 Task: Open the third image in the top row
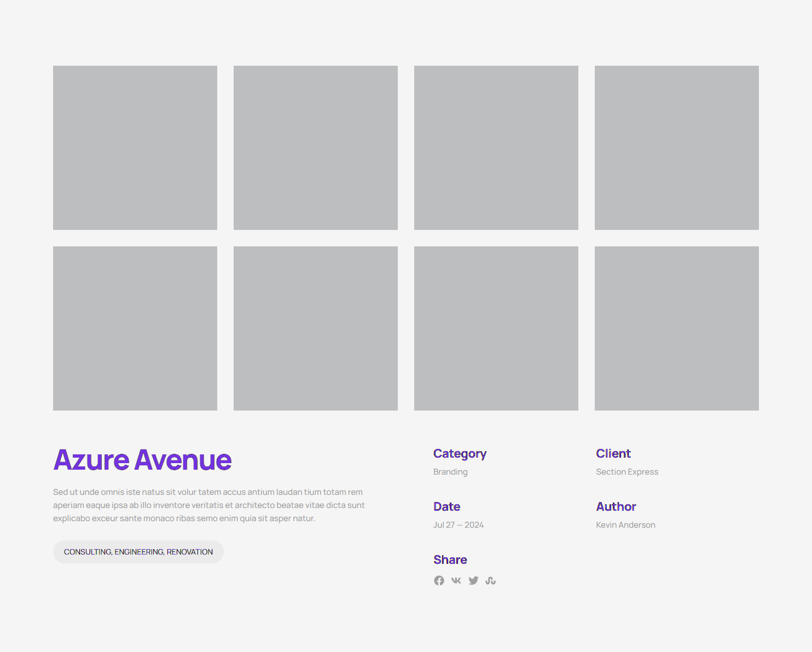496,147
